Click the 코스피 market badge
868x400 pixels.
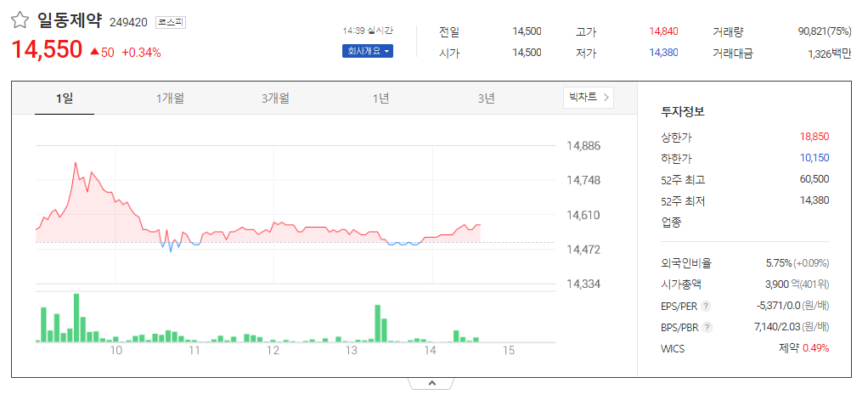click(171, 22)
